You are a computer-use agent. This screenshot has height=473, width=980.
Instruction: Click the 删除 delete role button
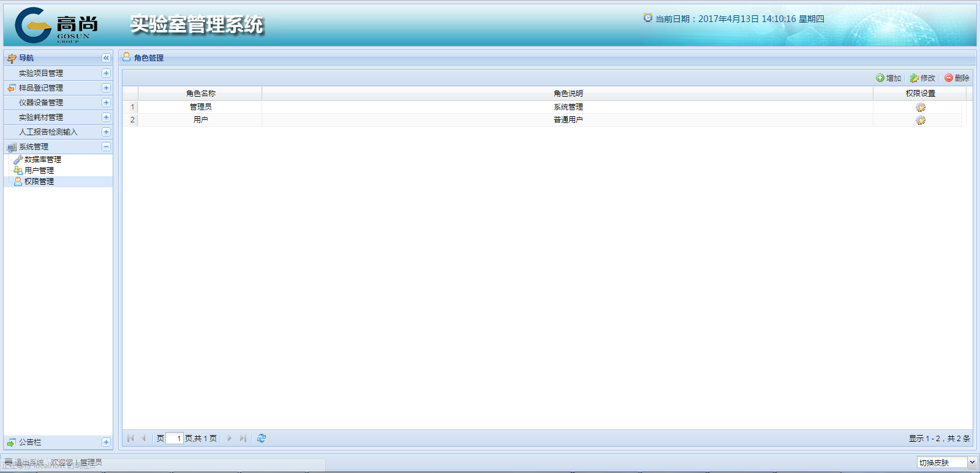(x=957, y=78)
